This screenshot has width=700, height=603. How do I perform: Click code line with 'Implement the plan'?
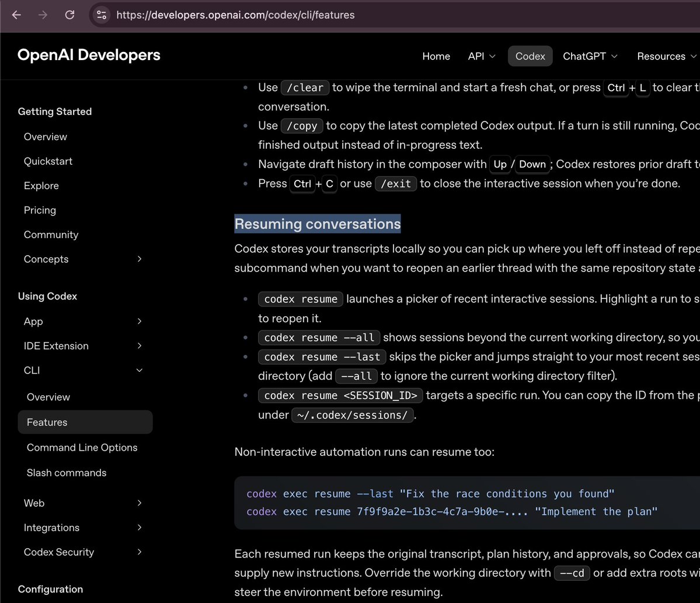452,511
